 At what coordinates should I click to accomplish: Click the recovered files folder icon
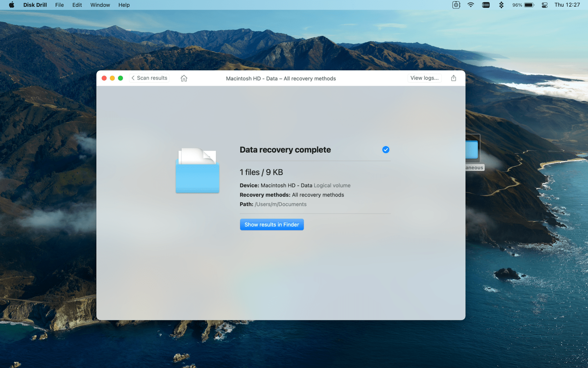click(x=197, y=170)
